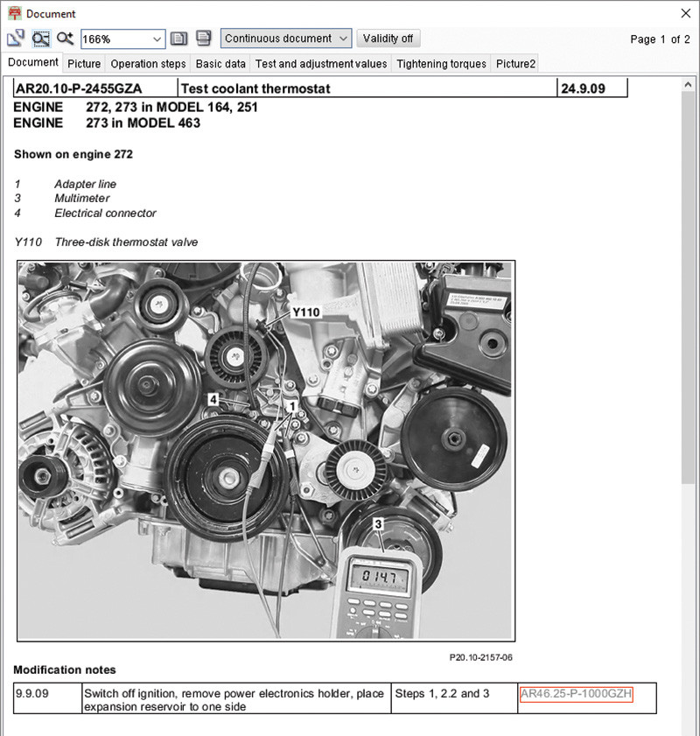700x736 pixels.
Task: Open Test and adjustment values tab
Action: [x=320, y=64]
